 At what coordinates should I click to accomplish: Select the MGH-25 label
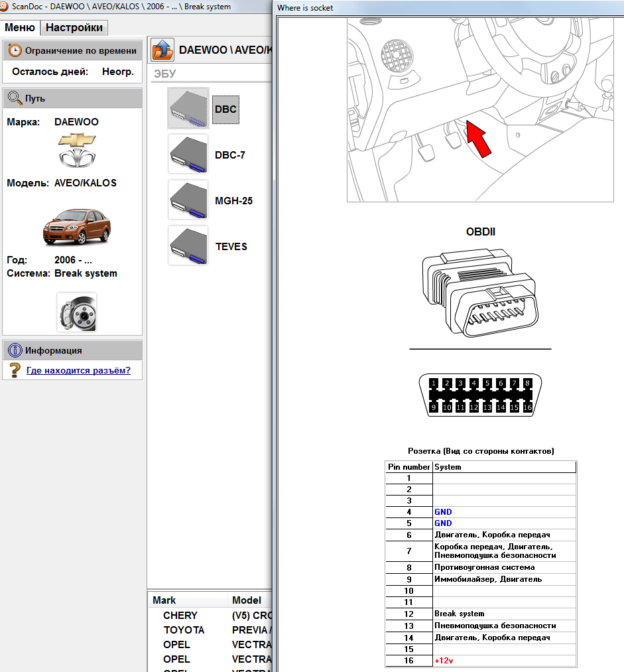234,201
